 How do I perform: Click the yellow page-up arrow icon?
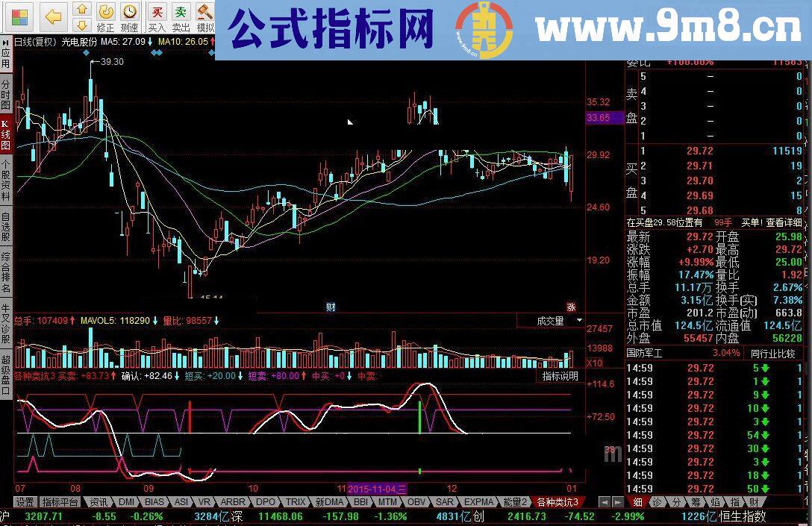point(81,8)
